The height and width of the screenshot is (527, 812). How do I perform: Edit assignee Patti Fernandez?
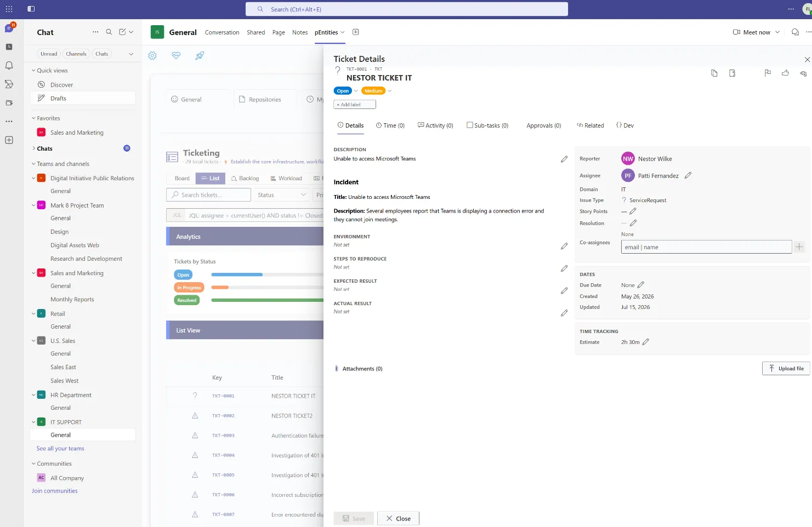point(688,175)
